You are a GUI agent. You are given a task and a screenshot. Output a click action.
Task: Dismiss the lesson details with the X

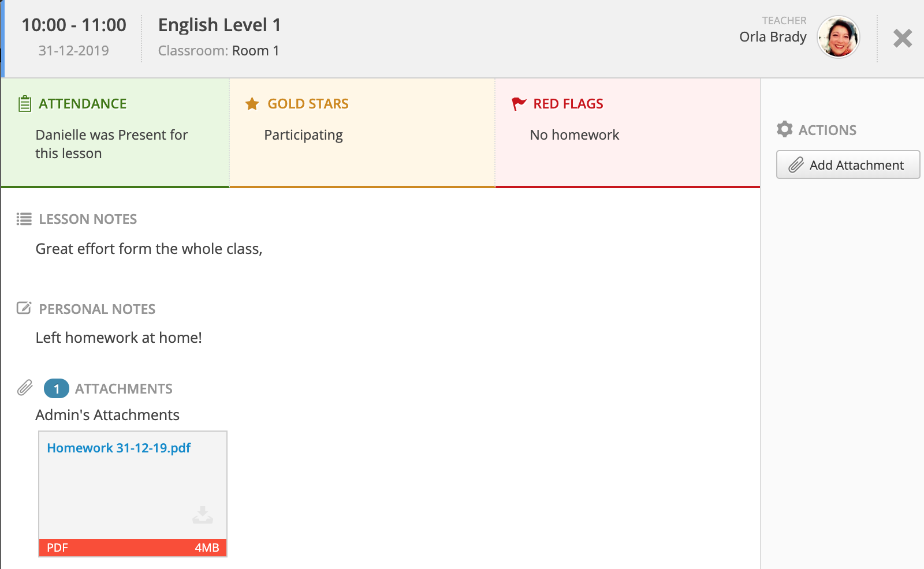(902, 39)
